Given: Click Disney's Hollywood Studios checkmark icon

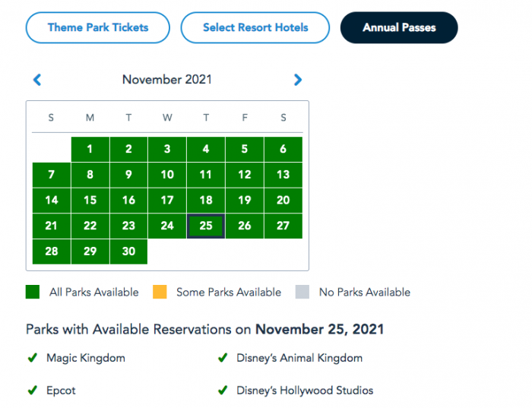Looking at the screenshot, I should [223, 391].
